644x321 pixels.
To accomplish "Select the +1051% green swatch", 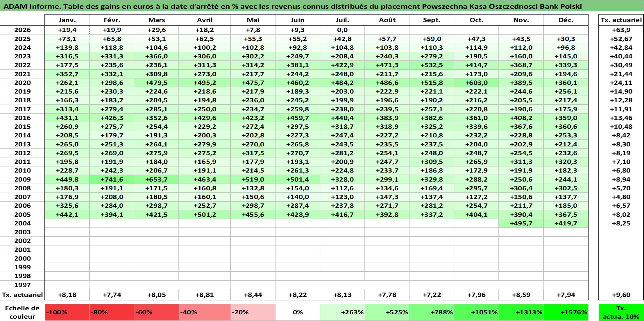I will (x=476, y=312).
